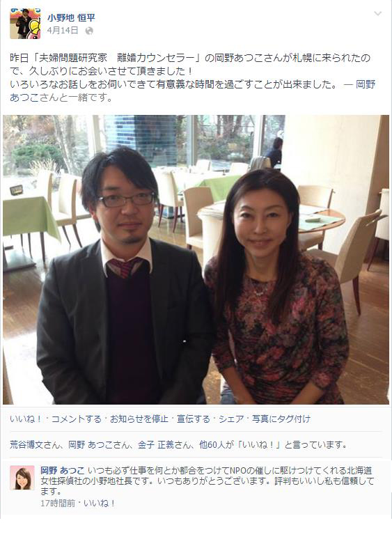The image size is (392, 546).
Task: Click the public globe privacy icon
Action: click(89, 31)
